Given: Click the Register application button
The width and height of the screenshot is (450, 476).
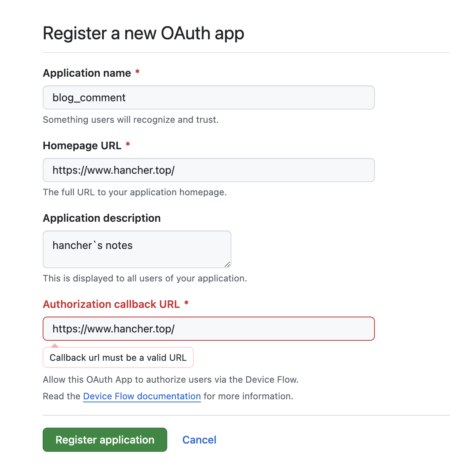Looking at the screenshot, I should (x=105, y=440).
